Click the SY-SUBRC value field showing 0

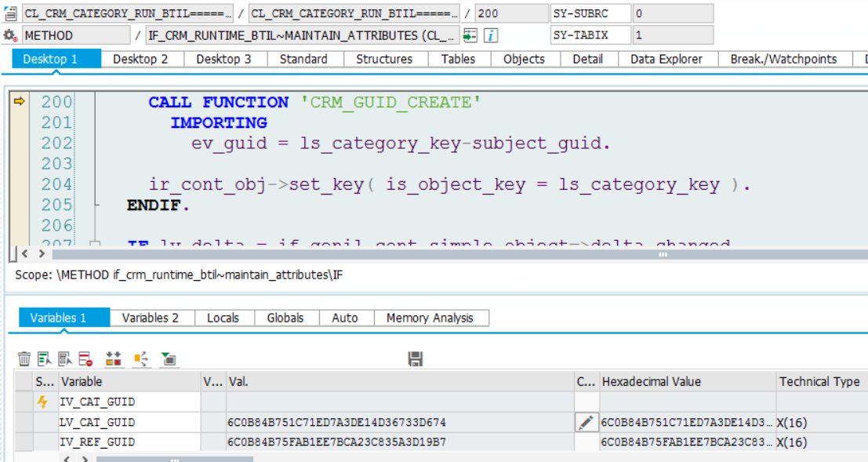pos(673,13)
